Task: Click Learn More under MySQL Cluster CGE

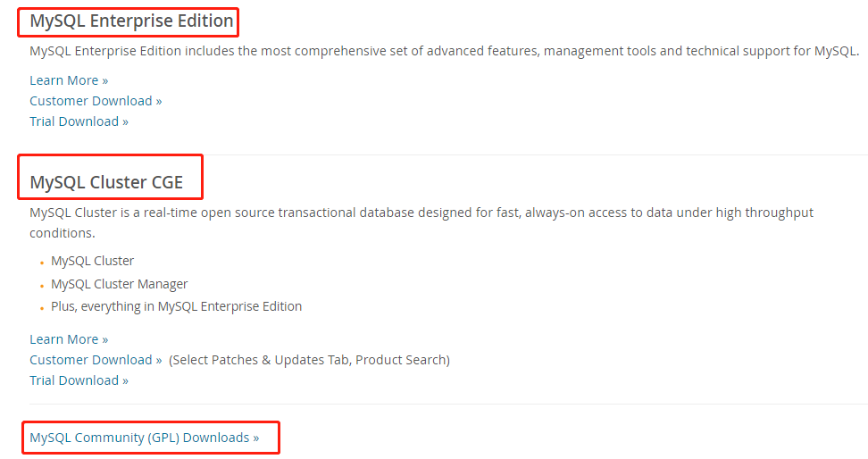Action: click(69, 339)
